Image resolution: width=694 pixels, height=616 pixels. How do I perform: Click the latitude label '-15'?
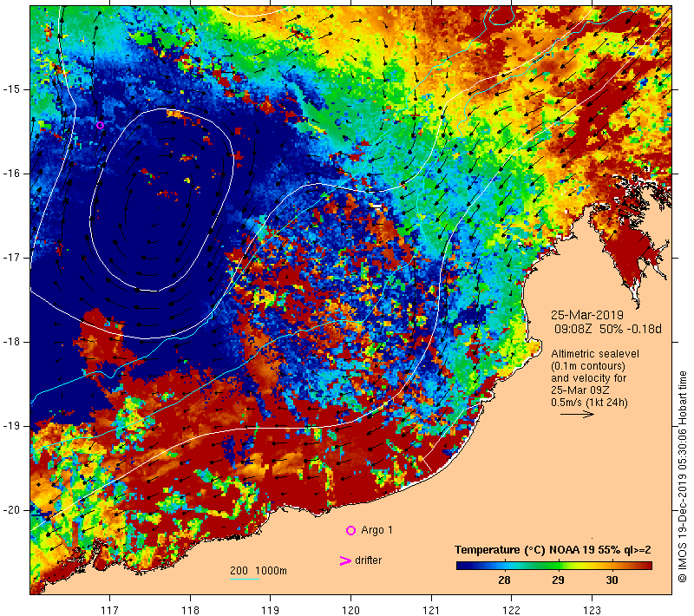pos(10,89)
